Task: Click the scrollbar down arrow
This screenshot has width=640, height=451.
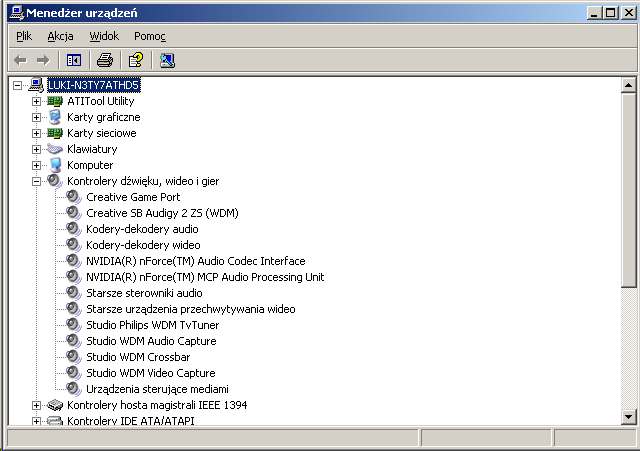Action: pos(628,417)
